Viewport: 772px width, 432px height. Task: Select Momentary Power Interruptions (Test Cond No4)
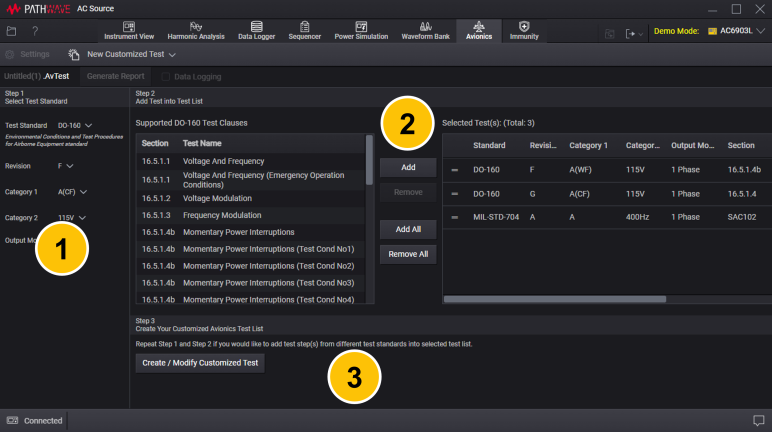(250, 299)
